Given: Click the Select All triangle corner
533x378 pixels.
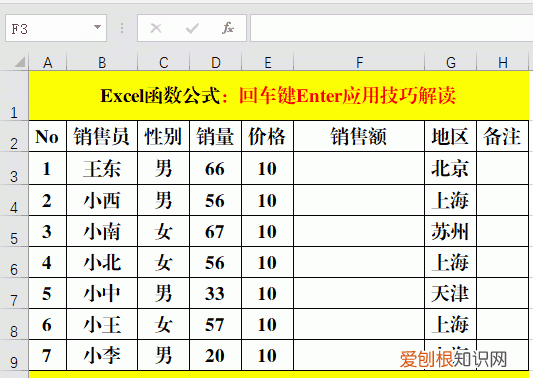Looking at the screenshot, I should point(20,62).
